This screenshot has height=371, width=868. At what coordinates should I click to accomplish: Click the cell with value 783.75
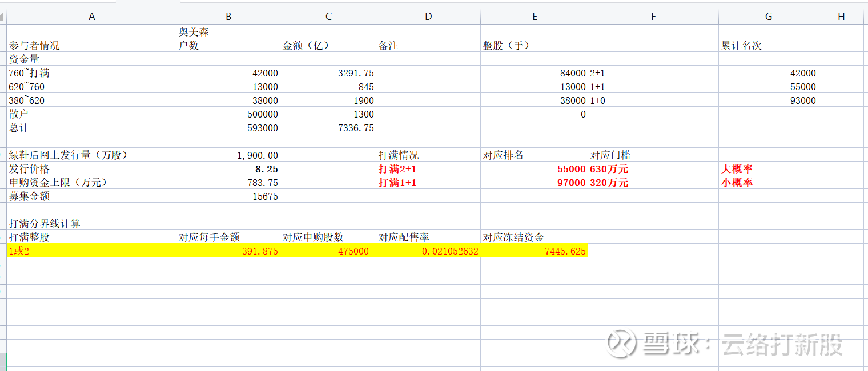click(x=228, y=182)
